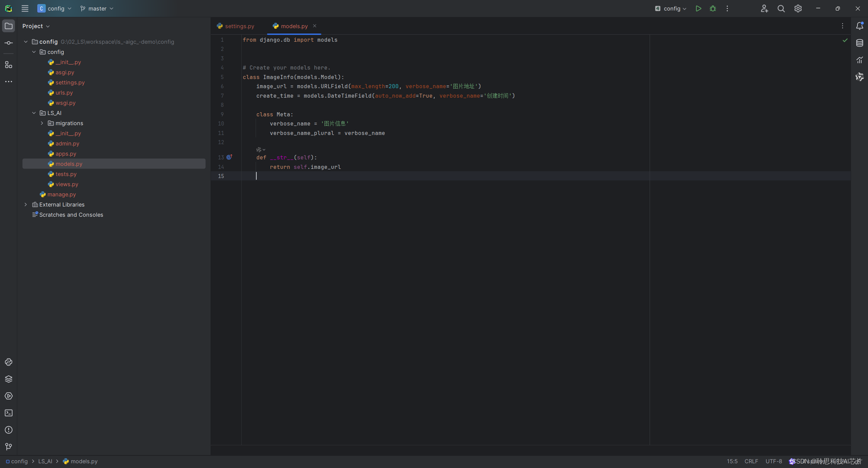Open the config run configuration dropdown
Image resolution: width=868 pixels, height=468 pixels.
click(671, 8)
